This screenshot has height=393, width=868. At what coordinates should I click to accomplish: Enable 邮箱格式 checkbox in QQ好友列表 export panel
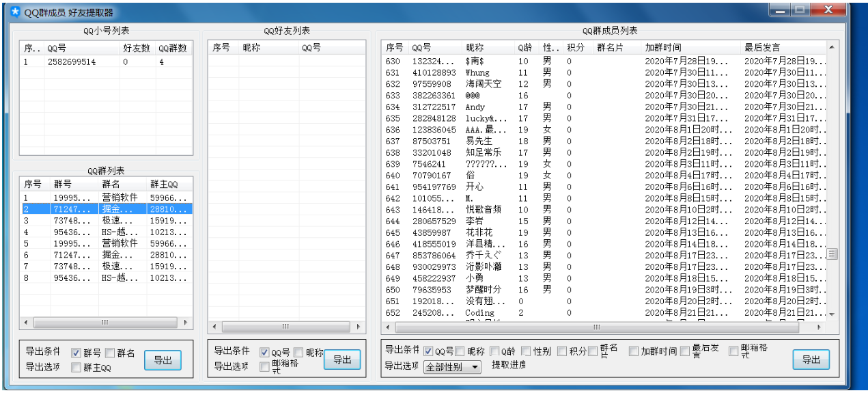pos(264,367)
